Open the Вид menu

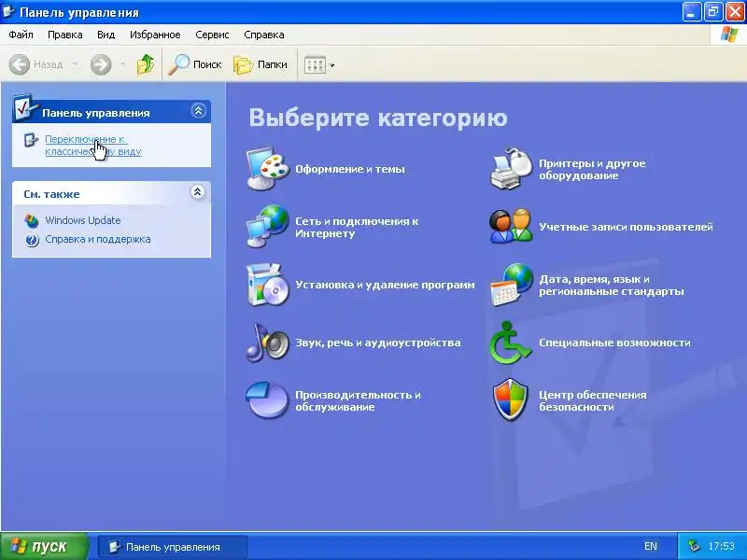tap(106, 35)
